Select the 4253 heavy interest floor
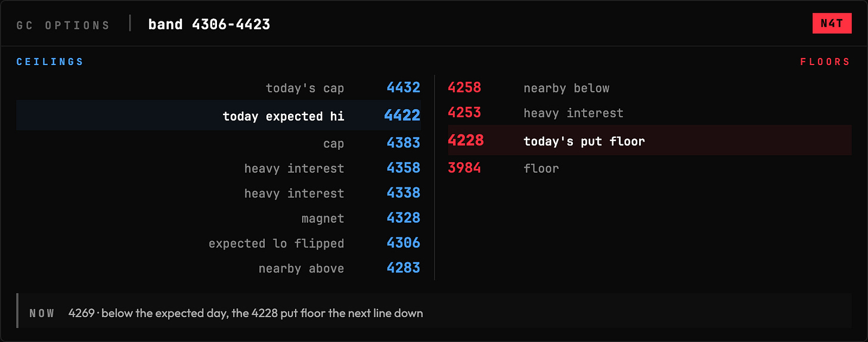The image size is (868, 342). [650, 113]
